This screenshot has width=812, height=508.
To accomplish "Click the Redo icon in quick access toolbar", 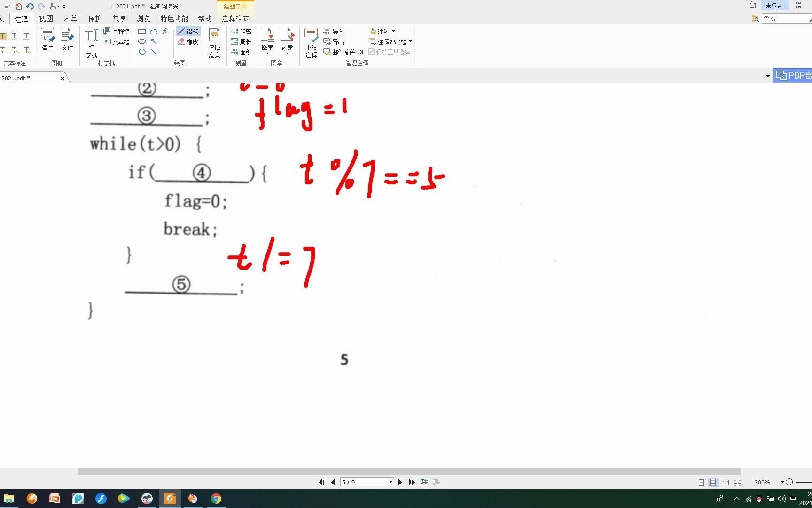I will coord(41,6).
